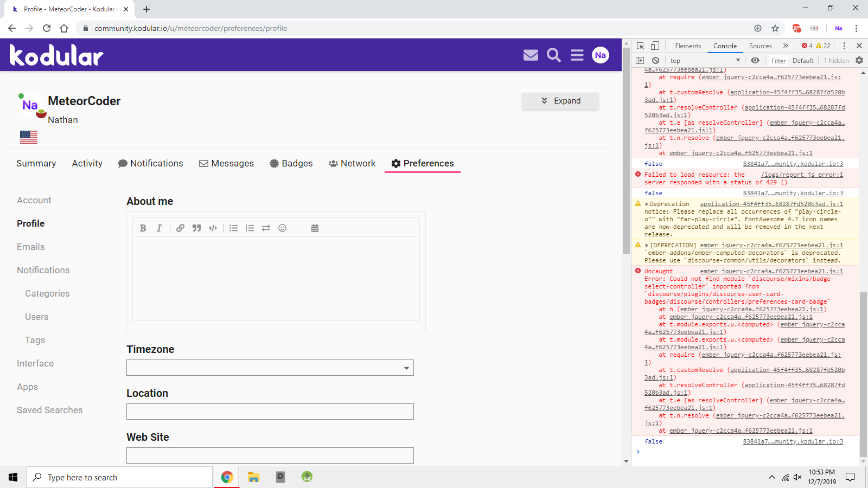
Task: Open the Badges tab
Action: 291,163
